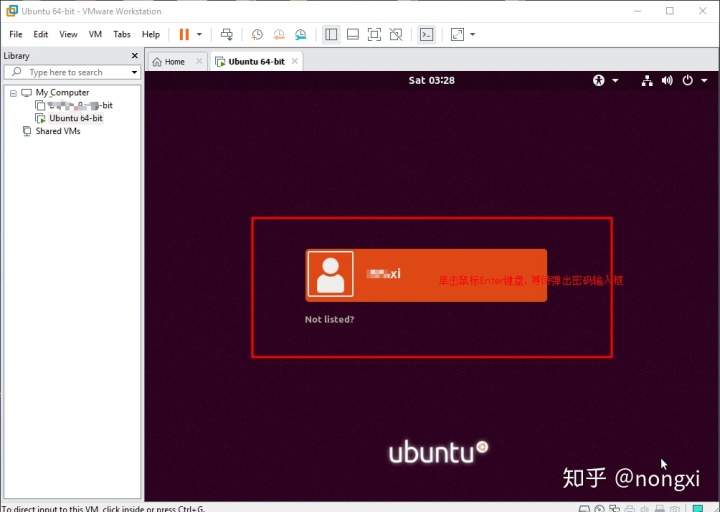Expand the Ubuntu system menu arrow
Image resolution: width=720 pixels, height=512 pixels.
(704, 81)
